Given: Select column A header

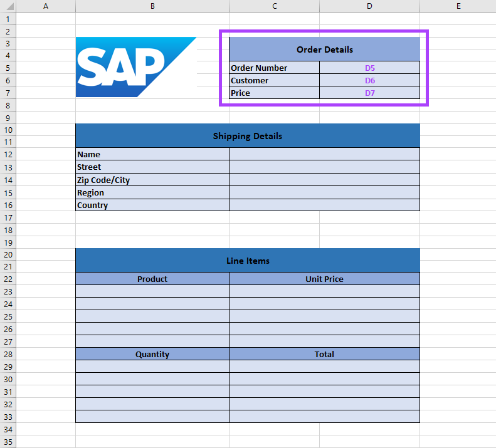Looking at the screenshot, I should [46, 6].
